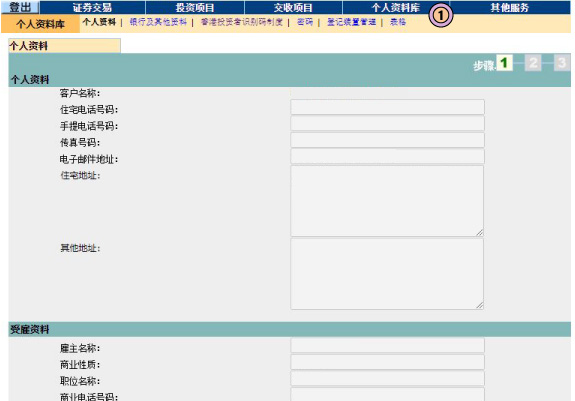
Task: Focus the 雇主名称 input field
Action: coord(387,345)
